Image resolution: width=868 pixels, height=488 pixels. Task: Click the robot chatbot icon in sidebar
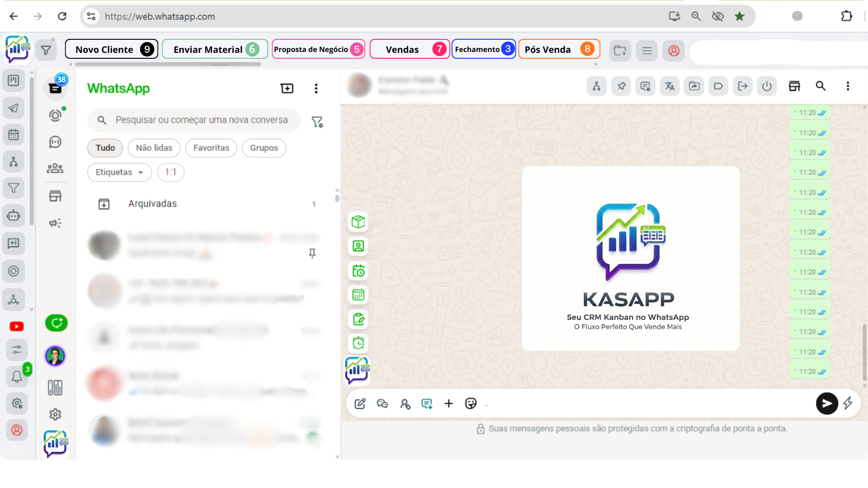(14, 216)
